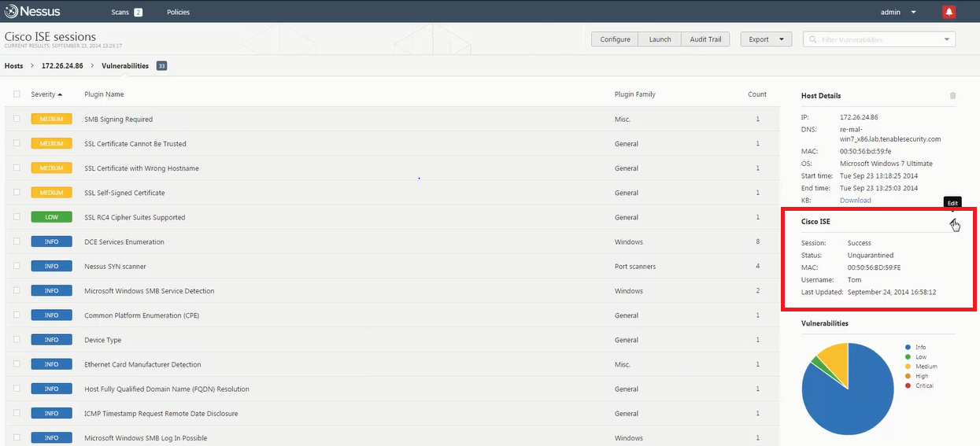Check SSL RC4 Cipher Suites Supported row
This screenshot has height=446, width=980.
[x=17, y=216]
